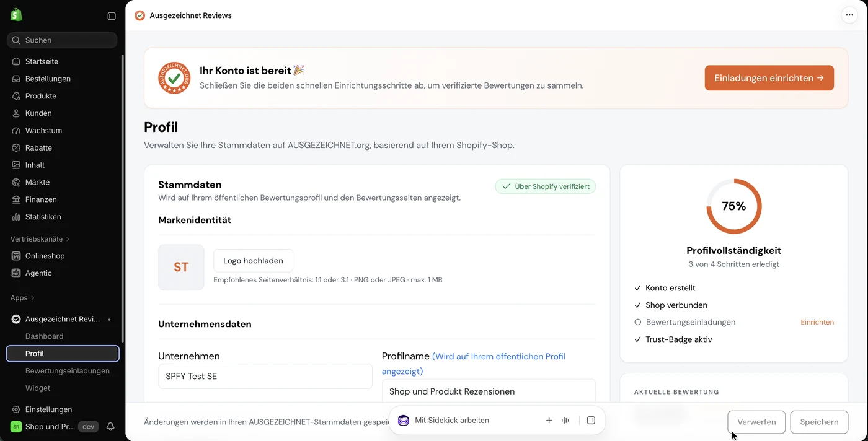Open Einstellungen in the sidebar

pos(48,409)
